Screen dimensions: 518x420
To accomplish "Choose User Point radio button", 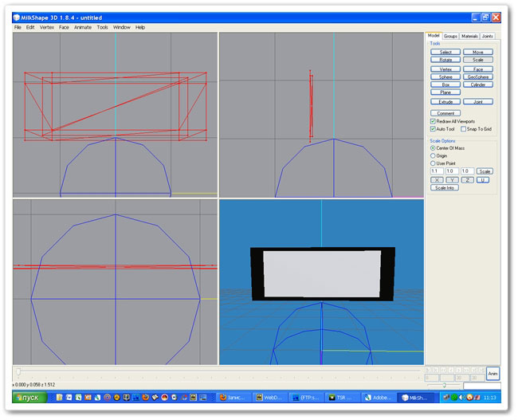I will tap(433, 163).
